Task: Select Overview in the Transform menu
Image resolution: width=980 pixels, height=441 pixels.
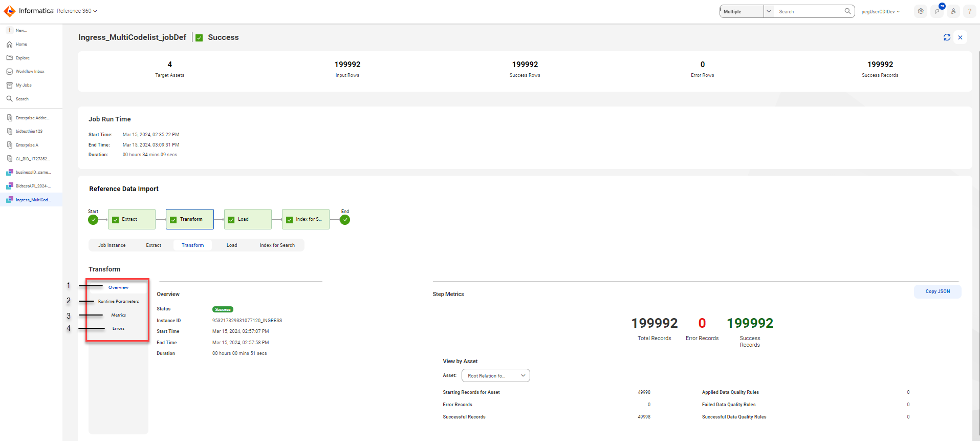Action: [x=118, y=287]
